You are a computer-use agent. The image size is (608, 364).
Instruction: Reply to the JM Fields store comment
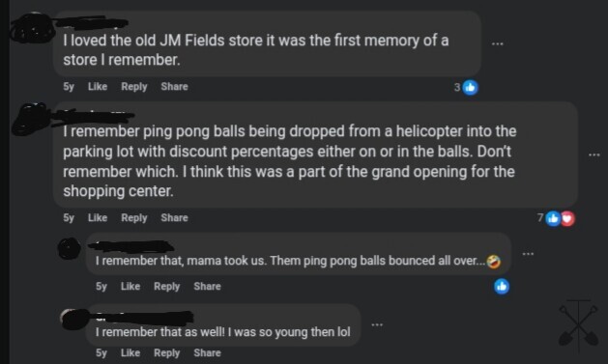134,87
